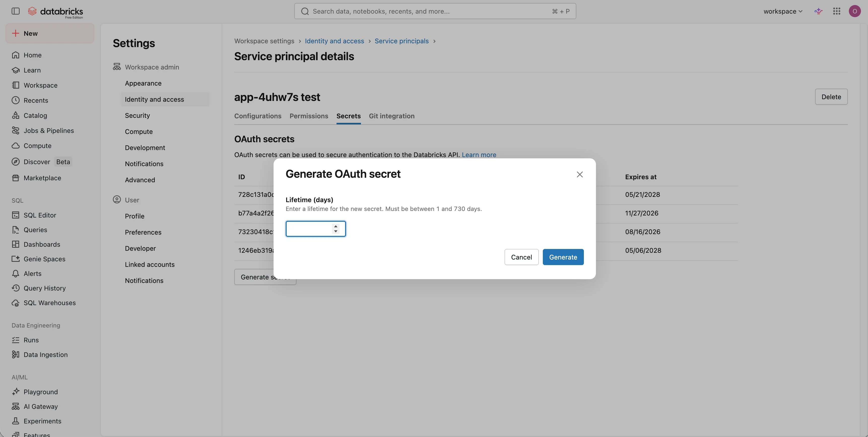
Task: Click expiry date 11/27/2026
Action: pos(642,213)
